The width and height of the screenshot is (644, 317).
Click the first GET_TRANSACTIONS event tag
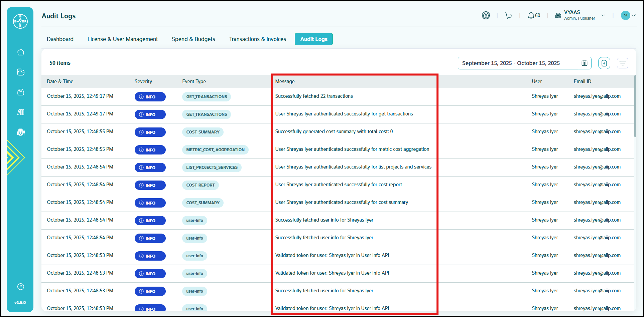[x=207, y=97]
